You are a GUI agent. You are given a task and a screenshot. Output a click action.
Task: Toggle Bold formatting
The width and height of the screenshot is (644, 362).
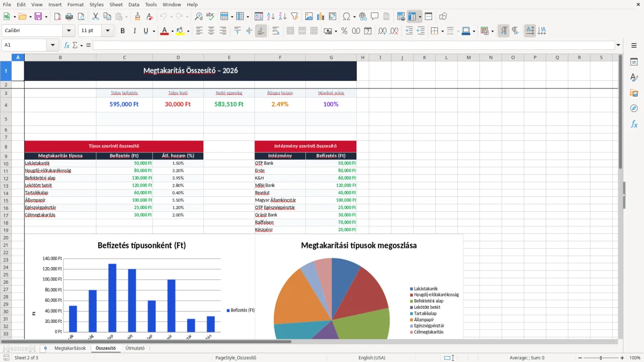tap(122, 31)
